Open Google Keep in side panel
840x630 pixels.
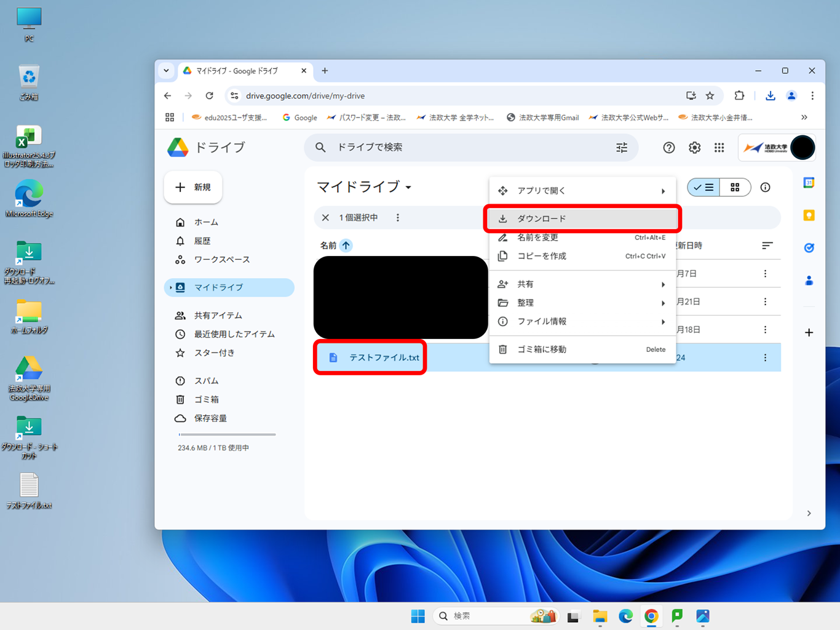click(x=809, y=215)
